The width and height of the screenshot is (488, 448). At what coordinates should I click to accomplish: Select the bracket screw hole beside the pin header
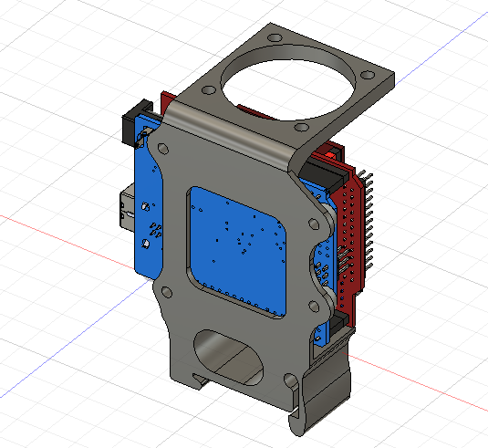point(314,224)
